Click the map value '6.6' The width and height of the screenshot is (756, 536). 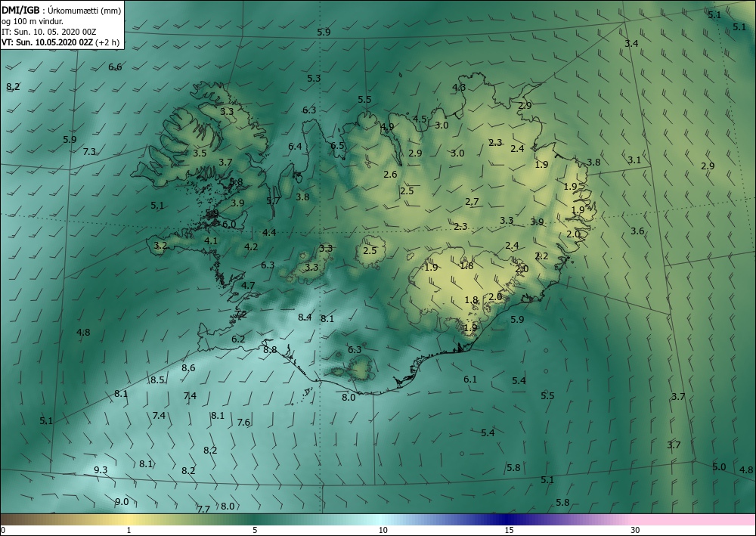coord(115,67)
